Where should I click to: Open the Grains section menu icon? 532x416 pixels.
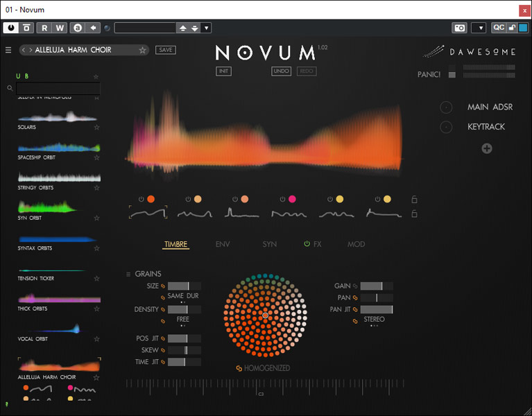[128, 275]
